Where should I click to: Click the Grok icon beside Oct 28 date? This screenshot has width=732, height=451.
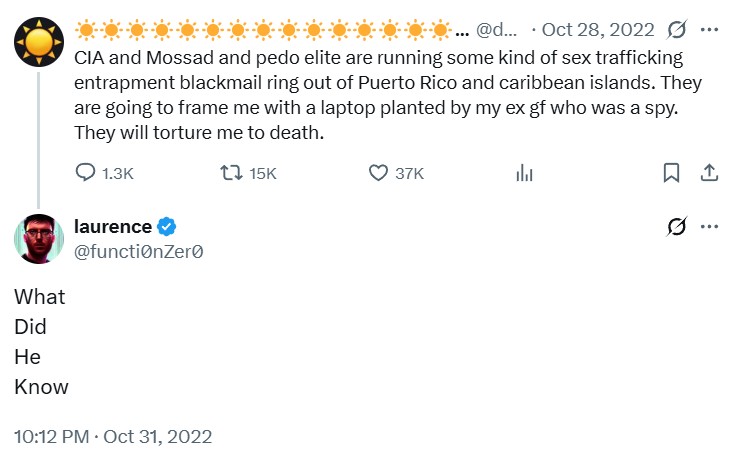tap(676, 29)
